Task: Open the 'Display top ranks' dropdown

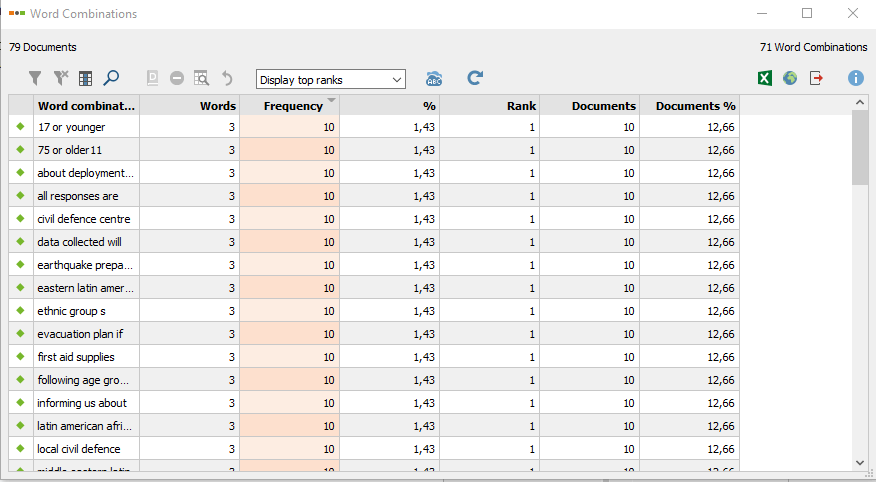Action: coord(331,79)
